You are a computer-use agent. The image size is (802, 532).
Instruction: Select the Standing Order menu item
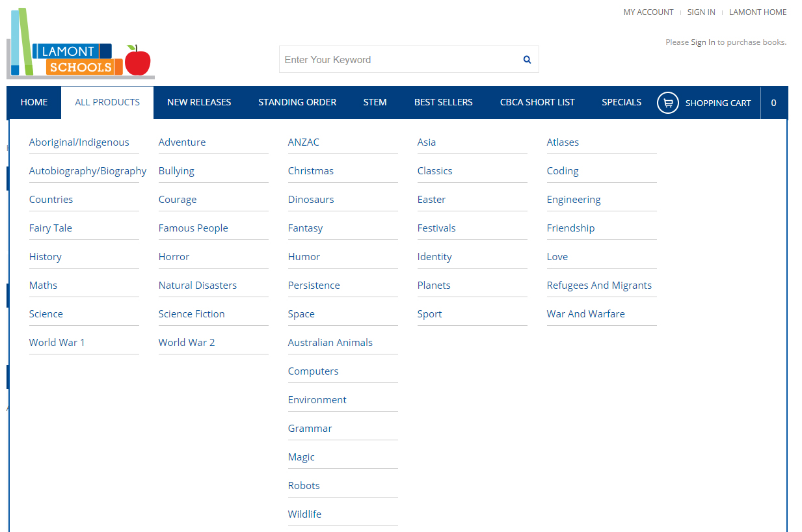click(x=297, y=102)
